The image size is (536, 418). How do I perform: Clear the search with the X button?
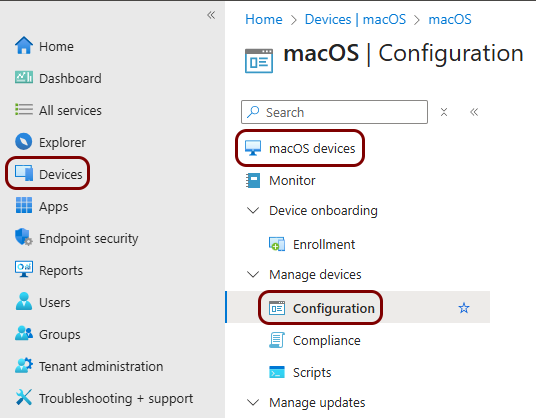(x=444, y=112)
